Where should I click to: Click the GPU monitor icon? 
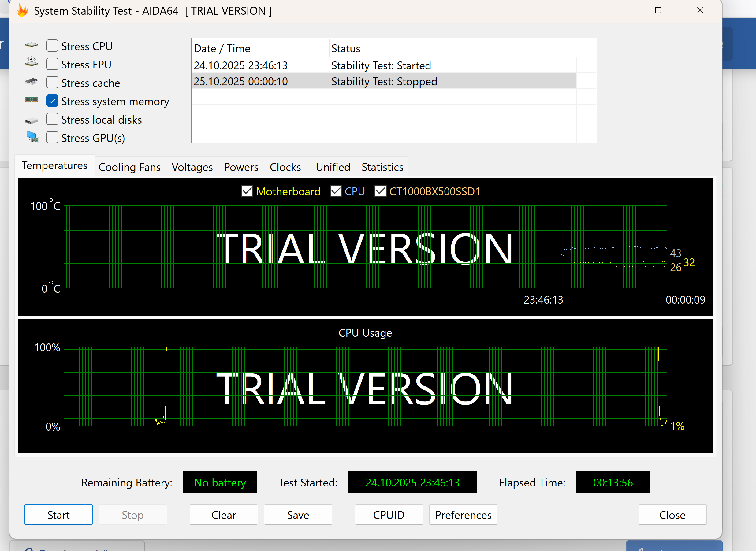click(x=32, y=137)
